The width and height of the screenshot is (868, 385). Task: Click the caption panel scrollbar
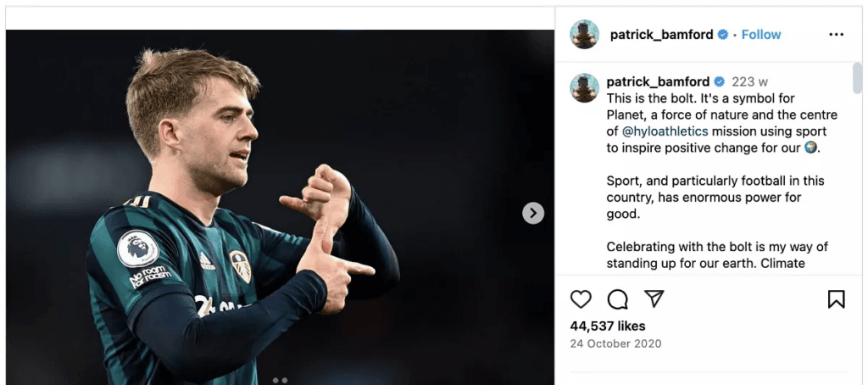click(857, 78)
